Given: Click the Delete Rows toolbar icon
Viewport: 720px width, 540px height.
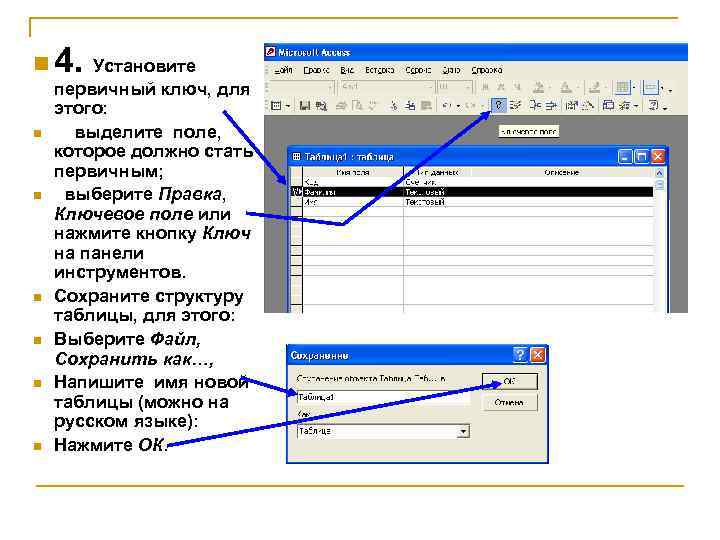Looking at the screenshot, I should (552, 106).
